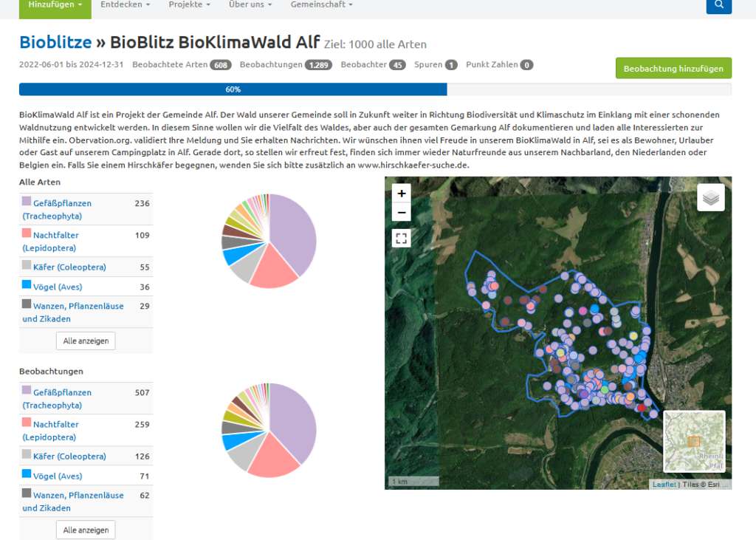
Task: Open the Hinzufügen dropdown menu
Action: coord(55,5)
